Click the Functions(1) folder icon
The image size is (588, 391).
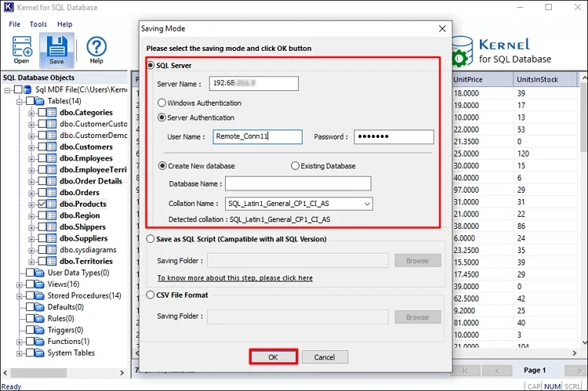tap(40, 342)
